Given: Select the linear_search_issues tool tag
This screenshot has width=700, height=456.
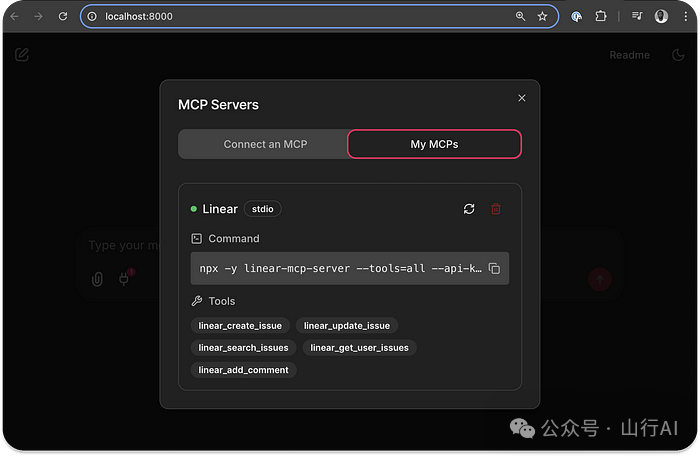Looking at the screenshot, I should pyautogui.click(x=243, y=347).
